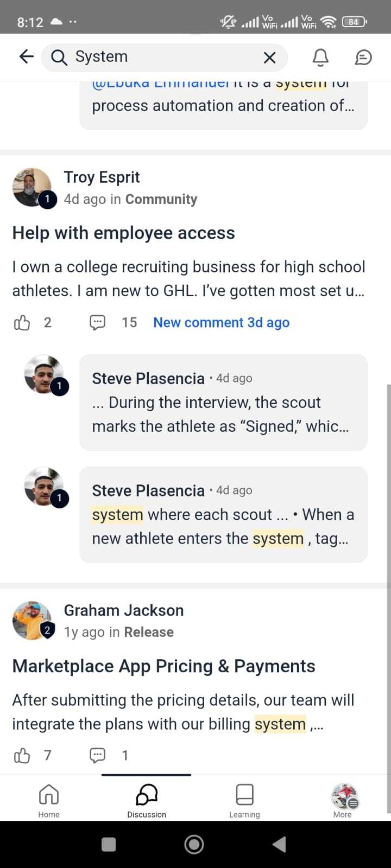Tap the search magnifier icon
This screenshot has width=391, height=868.
[59, 57]
